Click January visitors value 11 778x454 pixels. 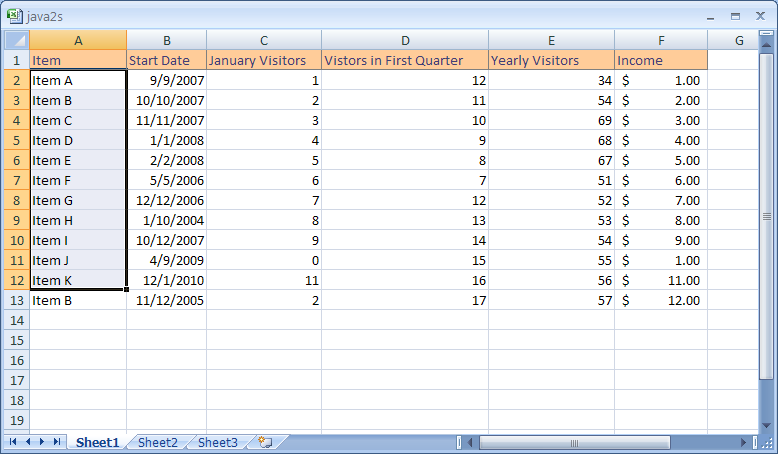(264, 280)
